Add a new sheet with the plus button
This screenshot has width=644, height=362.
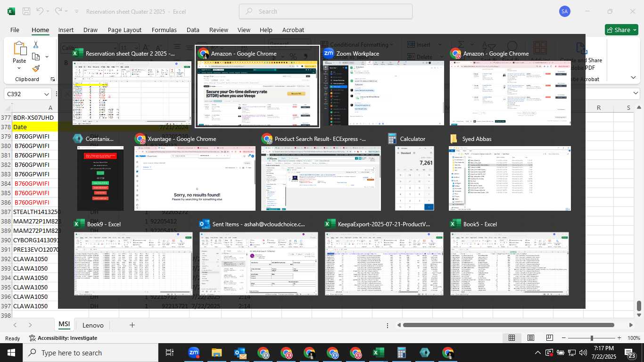(132, 325)
